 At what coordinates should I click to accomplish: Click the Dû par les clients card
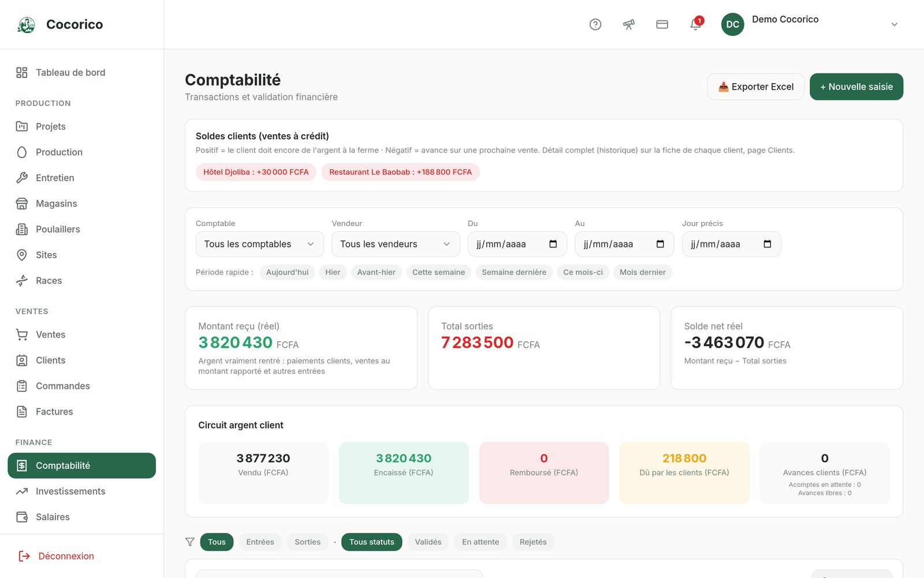684,473
